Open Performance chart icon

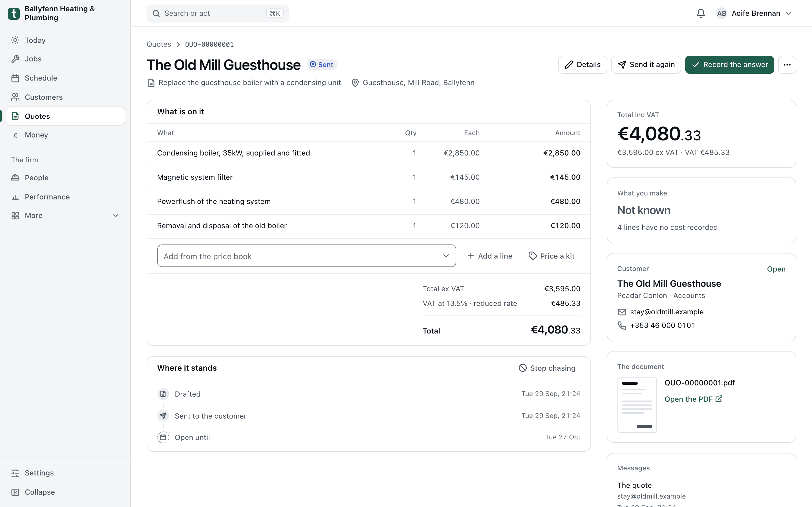coord(15,197)
